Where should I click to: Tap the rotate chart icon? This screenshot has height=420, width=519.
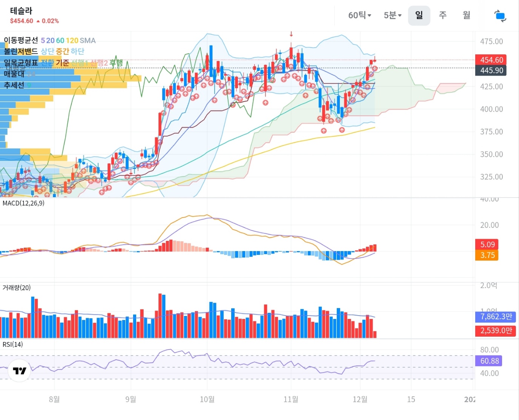(500, 16)
